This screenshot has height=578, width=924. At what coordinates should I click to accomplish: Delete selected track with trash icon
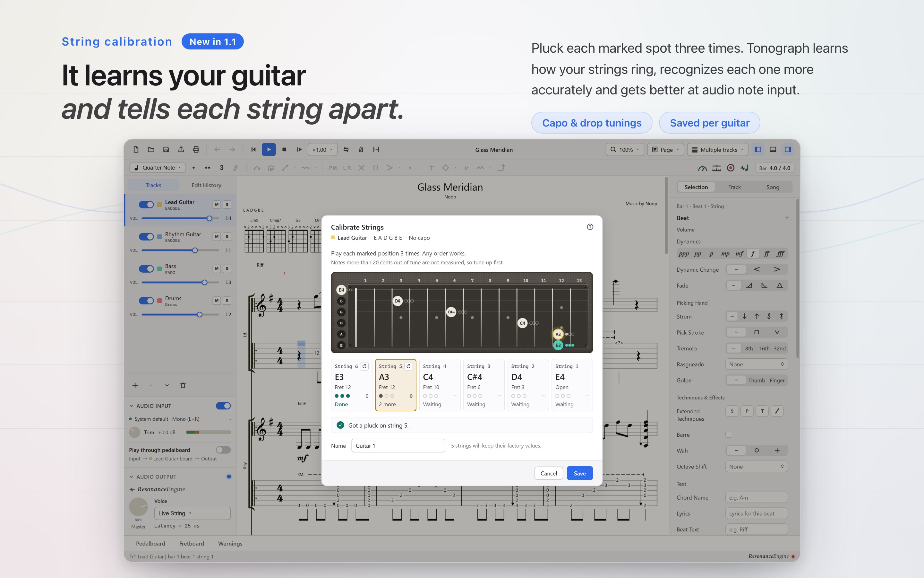pos(183,385)
